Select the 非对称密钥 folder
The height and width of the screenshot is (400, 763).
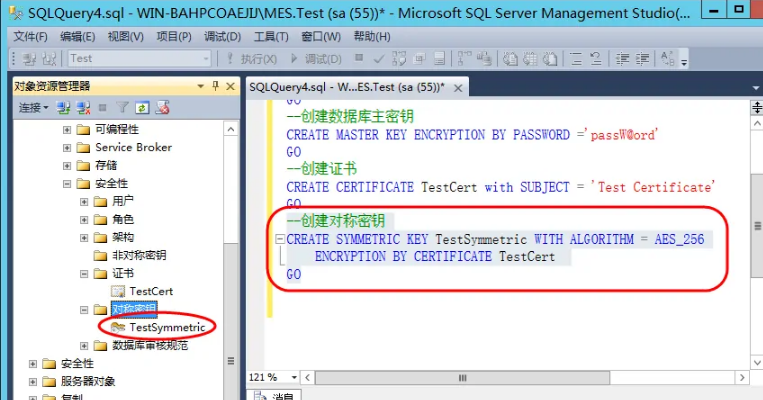tap(139, 255)
